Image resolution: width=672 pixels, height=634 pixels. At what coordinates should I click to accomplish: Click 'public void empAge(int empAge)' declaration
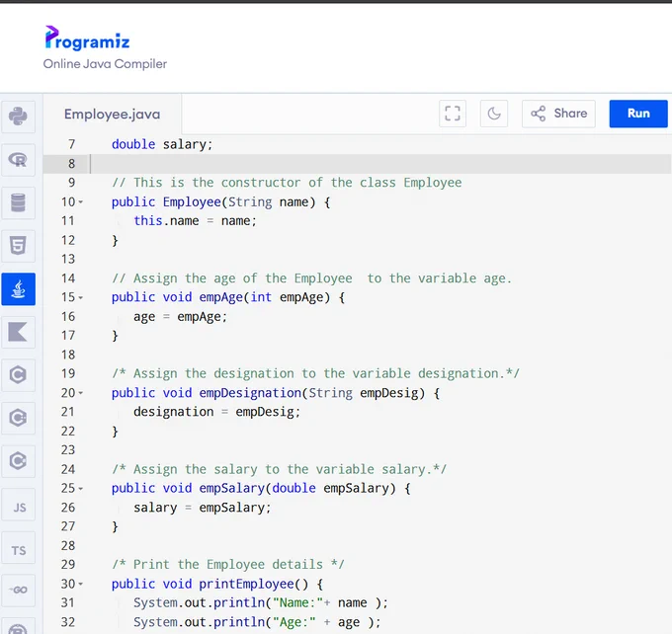click(228, 297)
